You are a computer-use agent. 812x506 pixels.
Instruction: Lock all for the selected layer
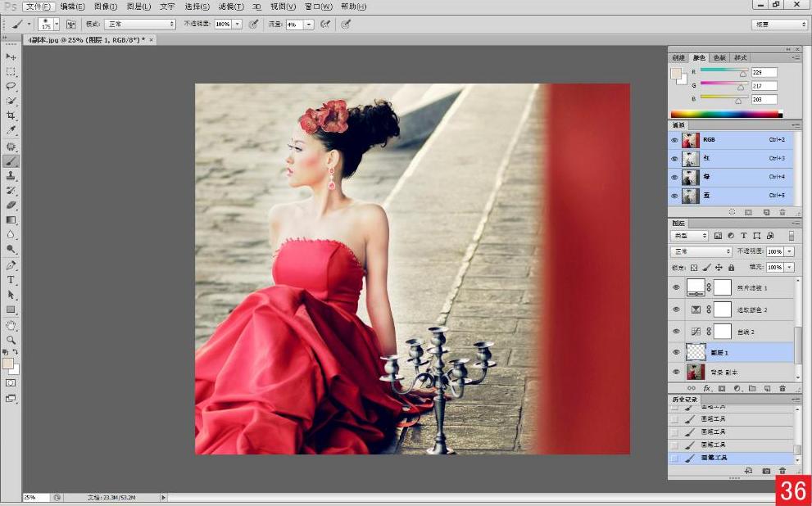[731, 268]
